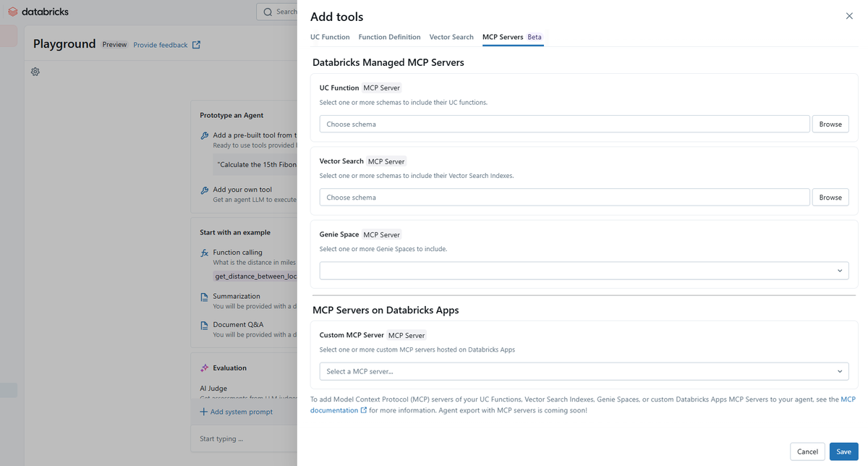Close the Add tools dialog with X

849,16
